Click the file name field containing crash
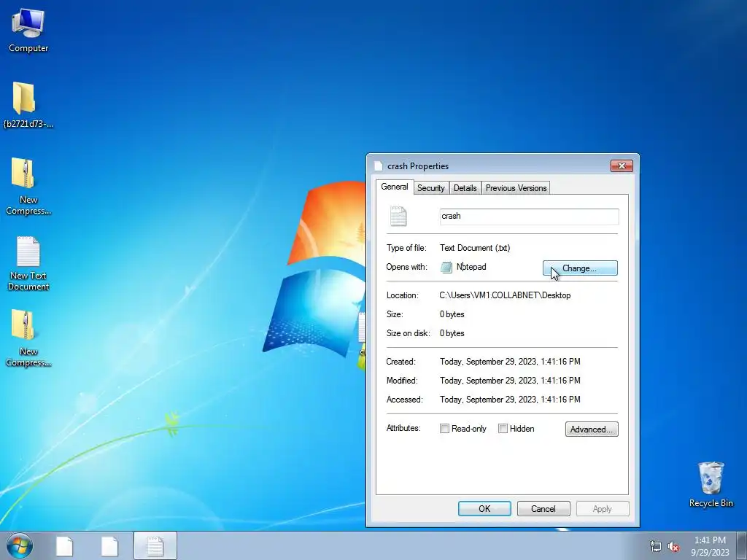The image size is (747, 560). 530,216
